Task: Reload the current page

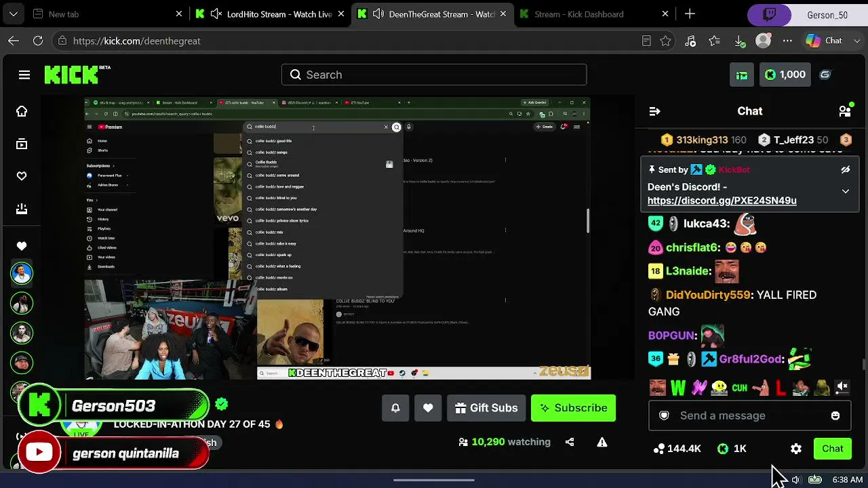Action: pyautogui.click(x=38, y=41)
